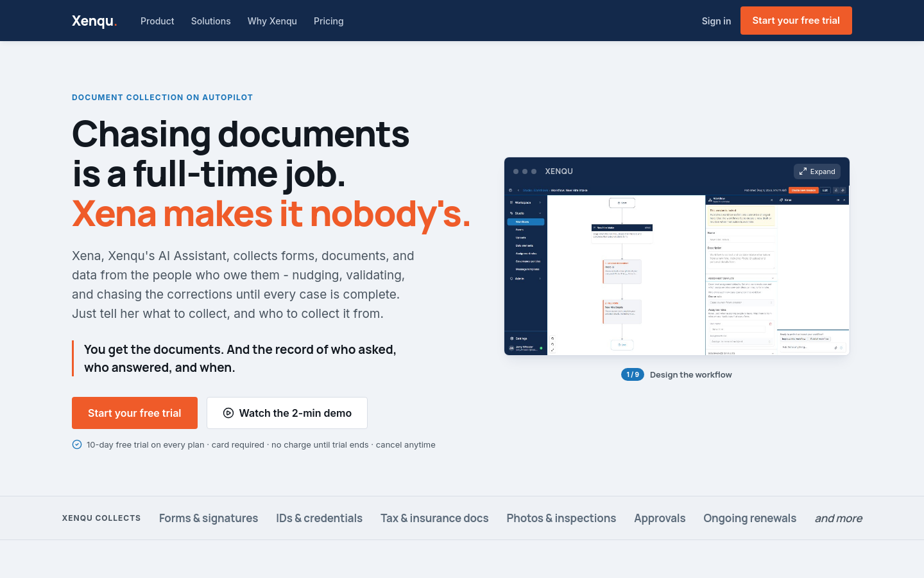This screenshot has width=924, height=578.
Task: Click the Approvals item
Action: [660, 518]
